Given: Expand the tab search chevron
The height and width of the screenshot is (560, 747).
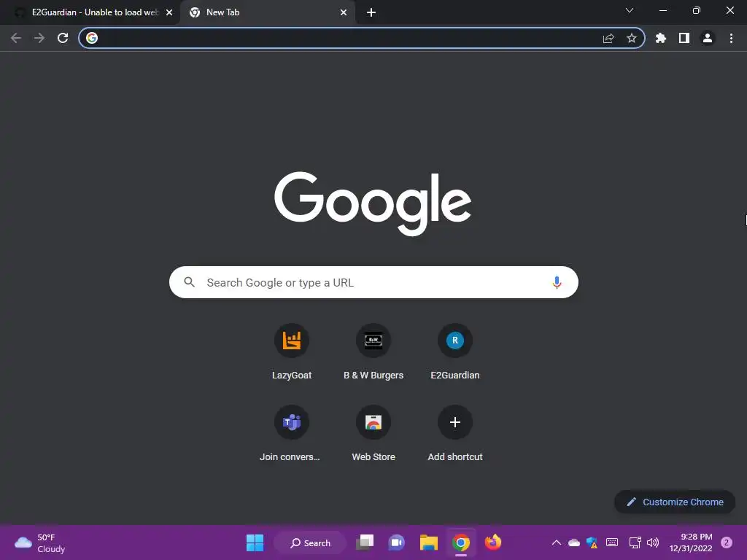Looking at the screenshot, I should (x=630, y=10).
